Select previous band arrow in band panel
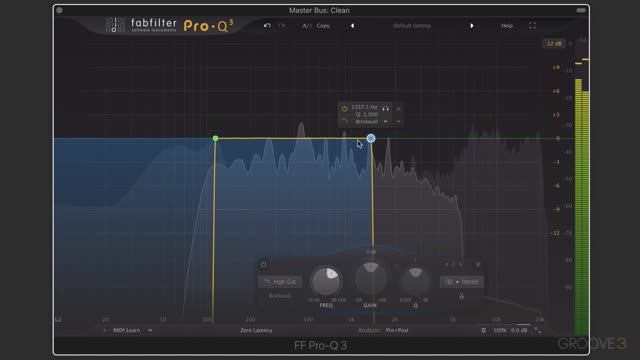 (x=447, y=264)
